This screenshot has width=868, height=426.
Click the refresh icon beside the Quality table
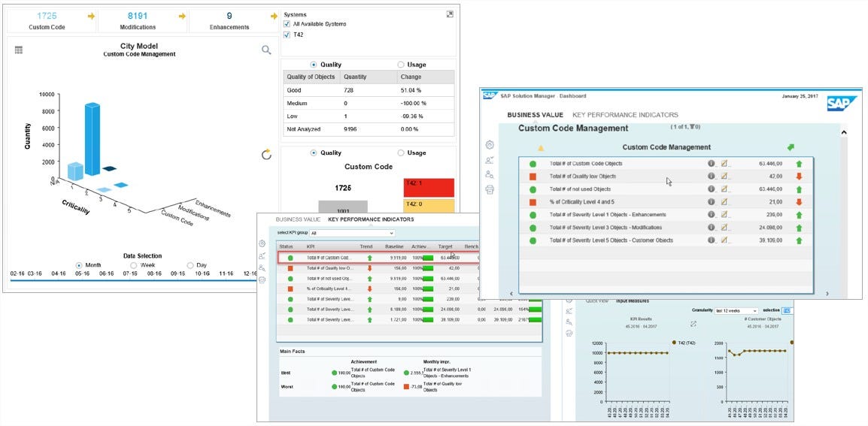(266, 154)
